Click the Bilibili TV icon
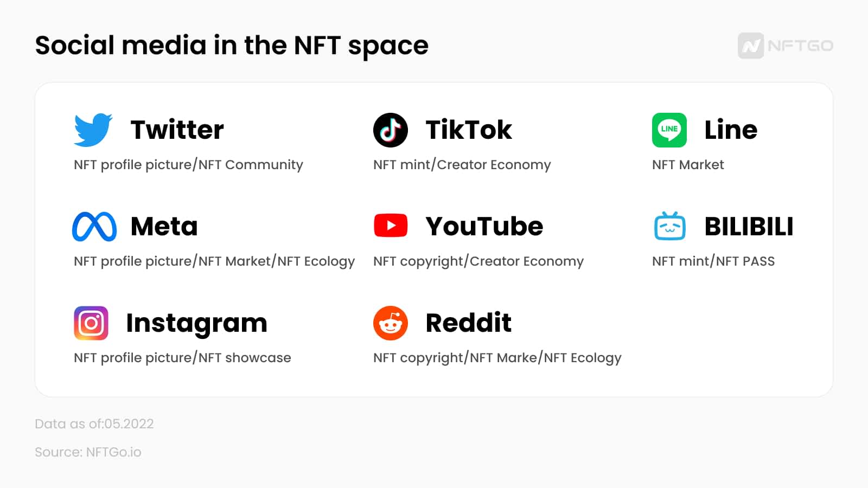This screenshot has height=488, width=868. click(x=669, y=226)
